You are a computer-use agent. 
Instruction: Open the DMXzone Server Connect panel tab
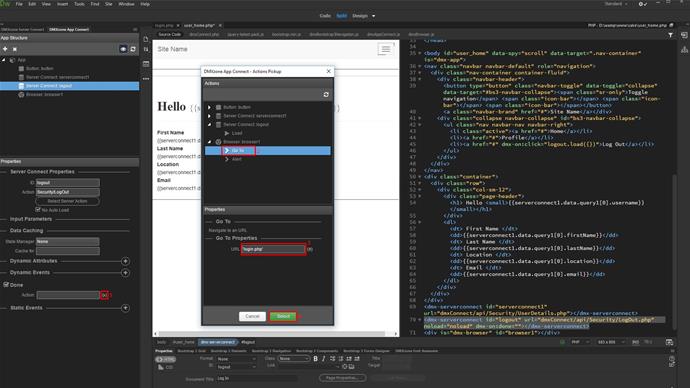point(22,29)
